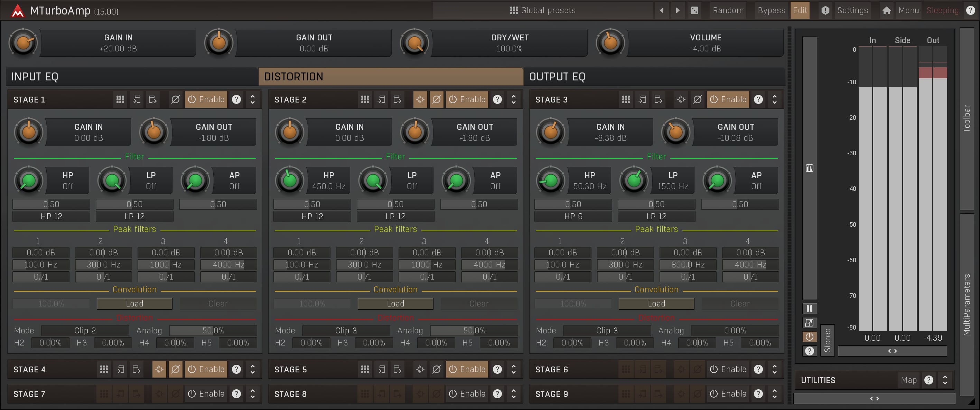Click the random dice icon in header
Screen dimensions: 980x410
694,11
